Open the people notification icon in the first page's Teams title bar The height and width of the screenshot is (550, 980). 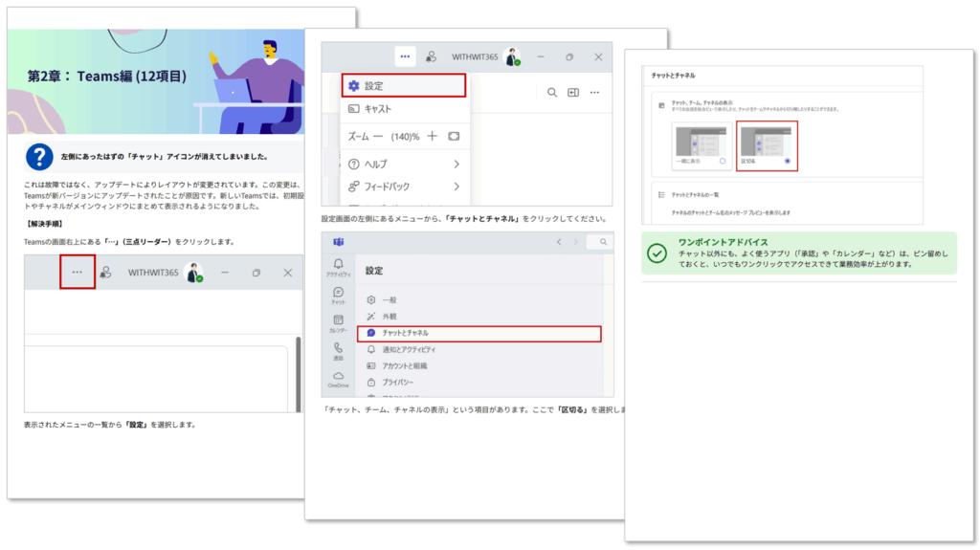click(x=105, y=273)
